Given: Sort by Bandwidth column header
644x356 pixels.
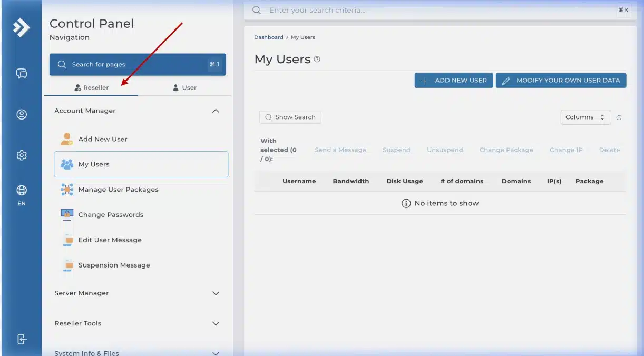Looking at the screenshot, I should click(x=351, y=181).
